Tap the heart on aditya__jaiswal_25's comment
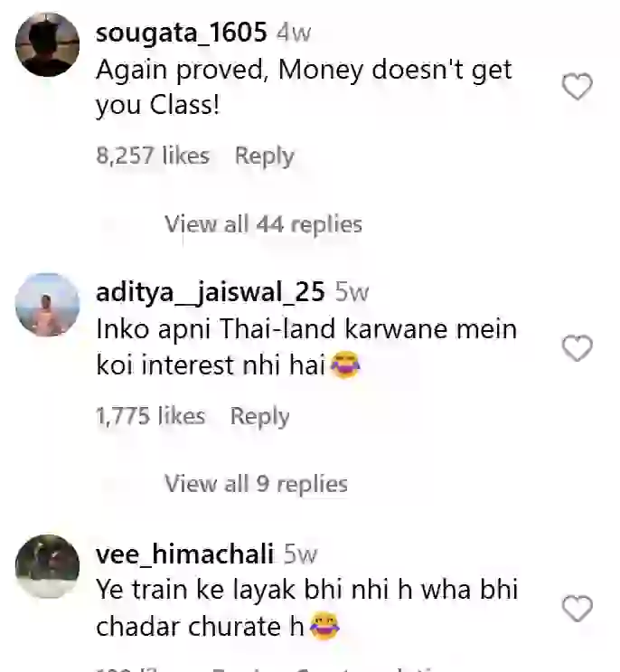The image size is (620, 672). coord(578,348)
